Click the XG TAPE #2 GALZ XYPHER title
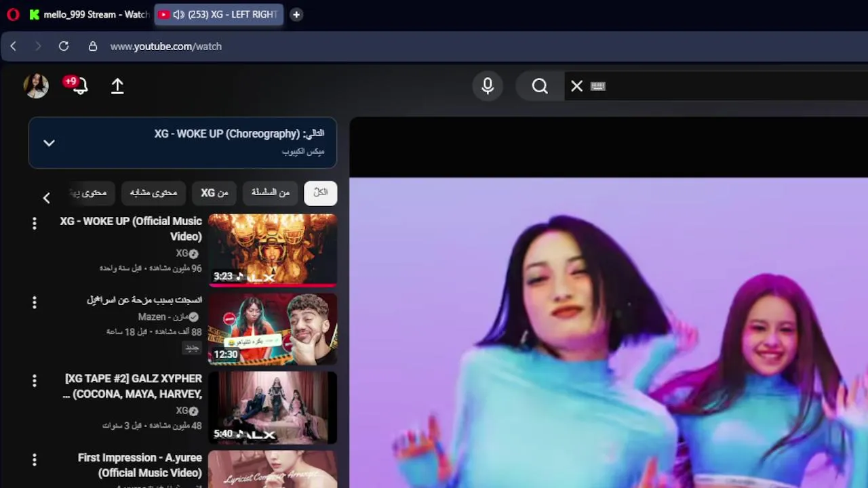This screenshot has height=488, width=868. (133, 386)
